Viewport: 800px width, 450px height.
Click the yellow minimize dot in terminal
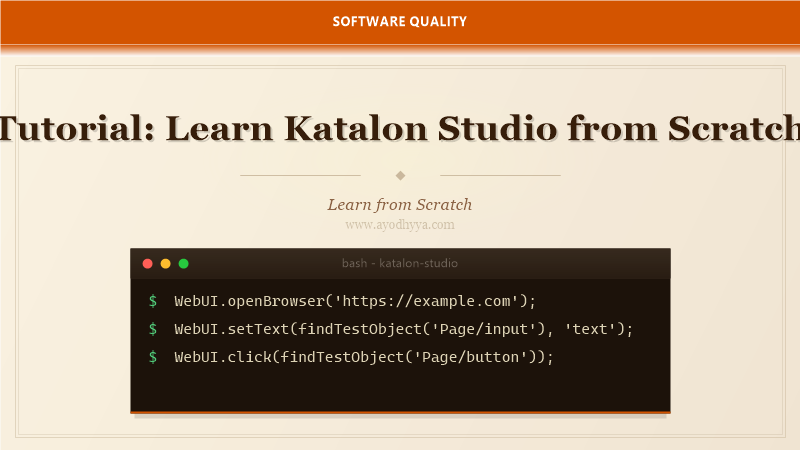[165, 263]
